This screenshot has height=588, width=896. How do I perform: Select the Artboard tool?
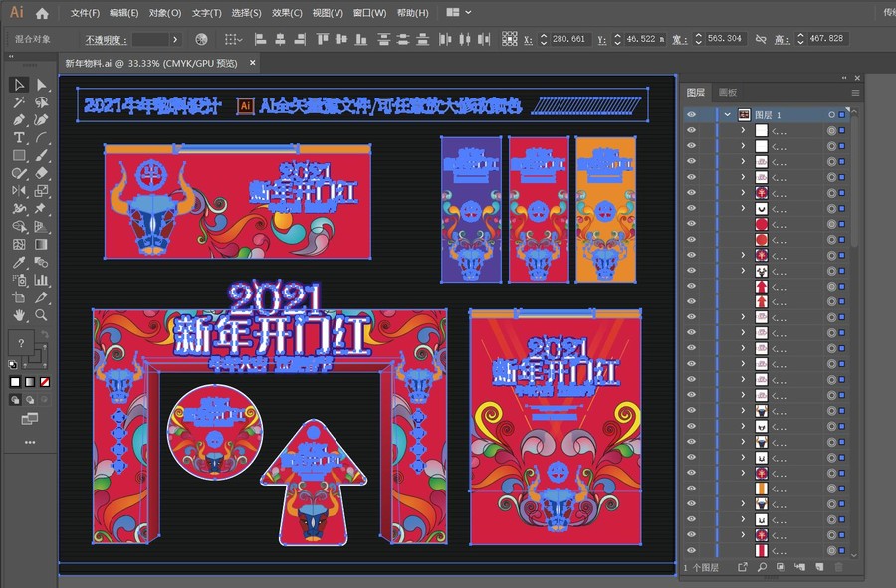coord(19,297)
